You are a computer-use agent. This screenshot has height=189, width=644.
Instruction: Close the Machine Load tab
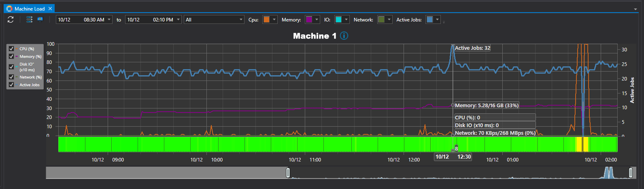(50, 8)
